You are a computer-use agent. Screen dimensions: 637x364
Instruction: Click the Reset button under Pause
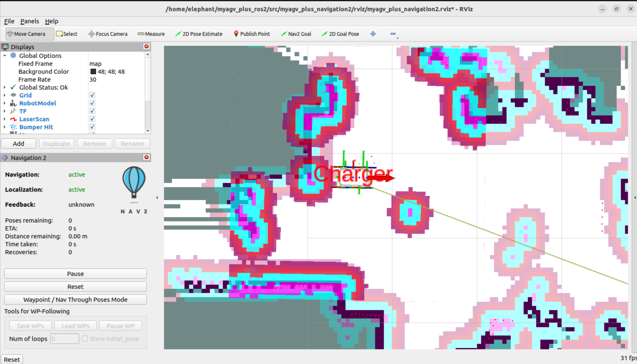click(76, 287)
